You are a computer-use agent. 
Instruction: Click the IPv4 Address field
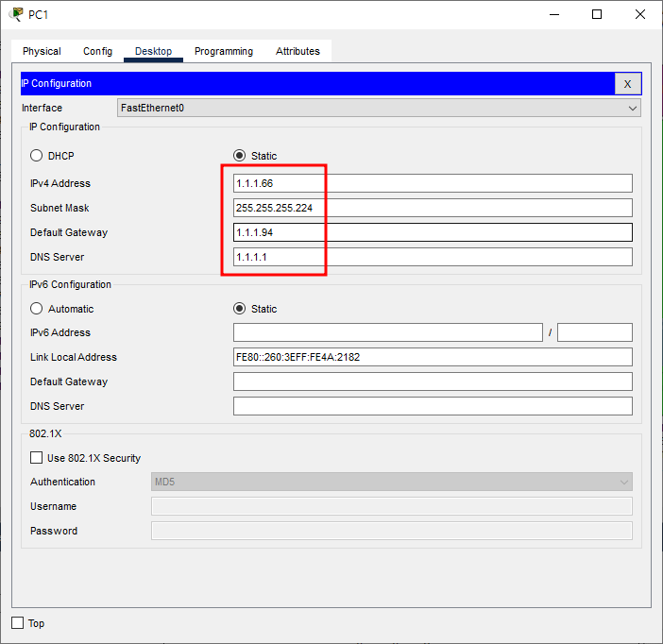point(433,183)
